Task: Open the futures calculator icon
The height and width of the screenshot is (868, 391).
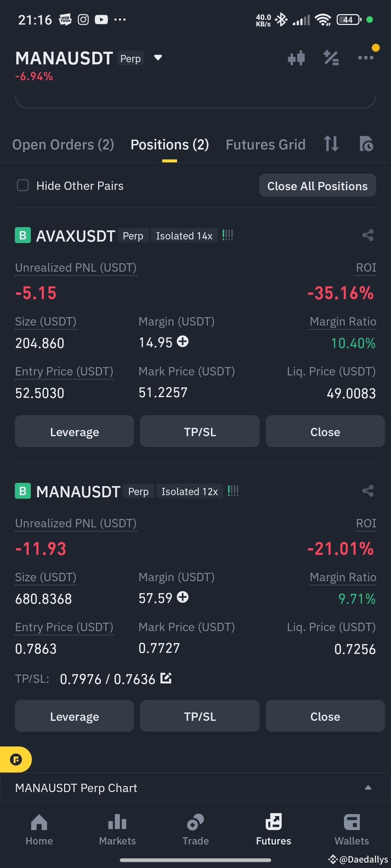Action: click(x=331, y=58)
